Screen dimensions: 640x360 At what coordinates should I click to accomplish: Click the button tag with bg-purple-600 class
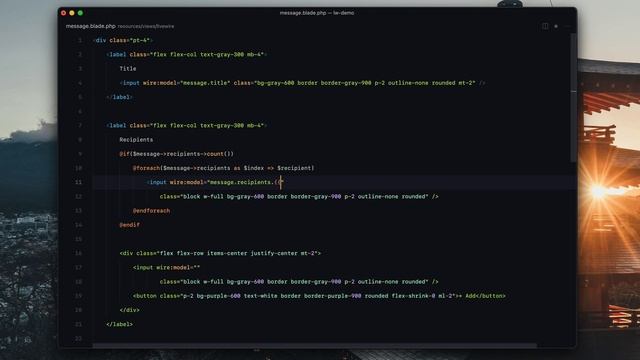tap(293, 296)
